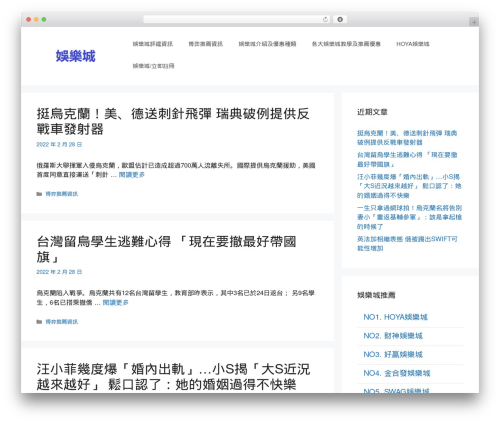
Task: Click 閱讀更多 under the first article excerpt
Action: [x=132, y=175]
